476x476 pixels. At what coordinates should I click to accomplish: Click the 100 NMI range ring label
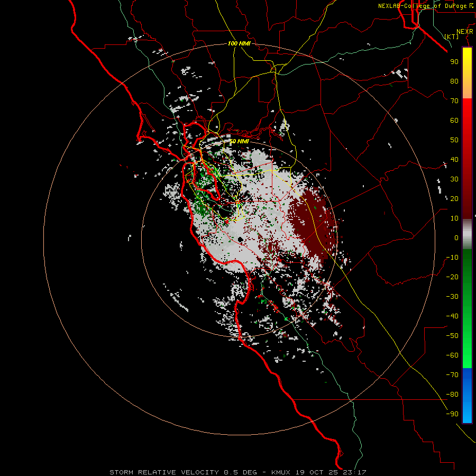pos(239,43)
